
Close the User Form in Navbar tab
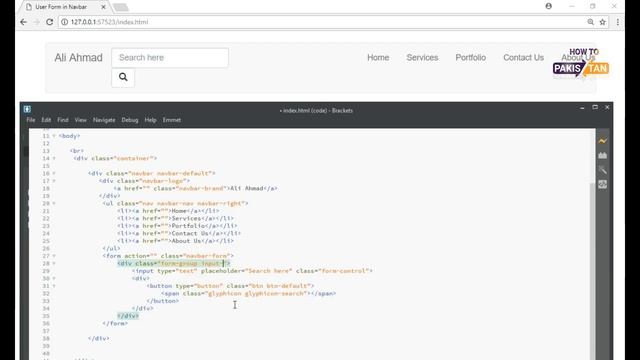[103, 7]
